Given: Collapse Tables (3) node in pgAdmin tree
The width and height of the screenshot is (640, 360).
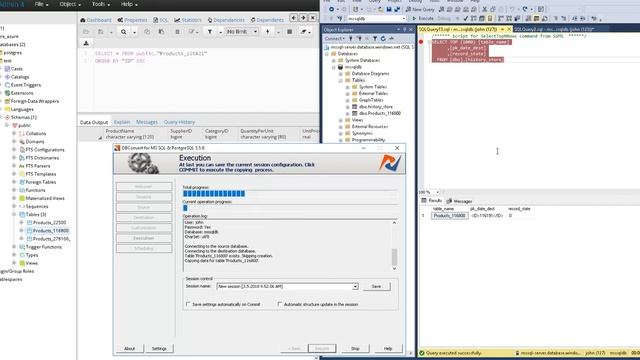Looking at the screenshot, I should 14,214.
